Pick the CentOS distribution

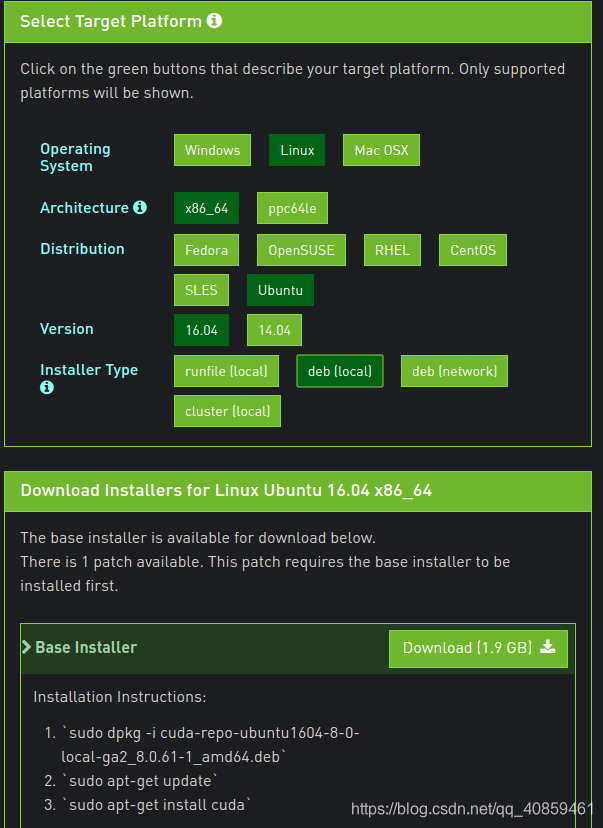pyautogui.click(x=473, y=250)
